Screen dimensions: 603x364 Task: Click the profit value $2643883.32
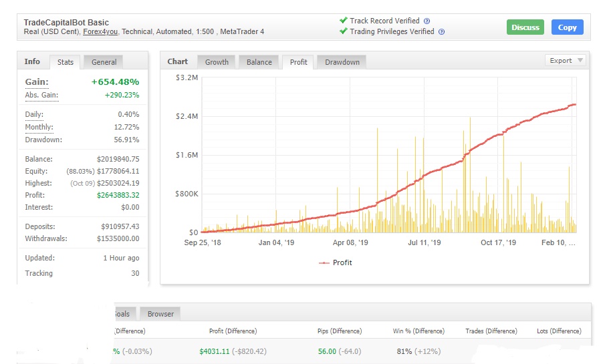[x=118, y=195]
